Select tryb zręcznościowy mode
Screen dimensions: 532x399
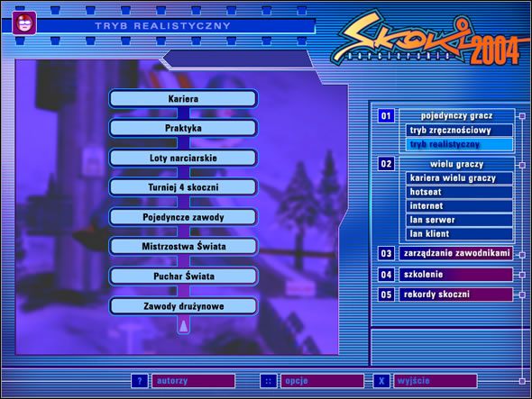pos(459,131)
